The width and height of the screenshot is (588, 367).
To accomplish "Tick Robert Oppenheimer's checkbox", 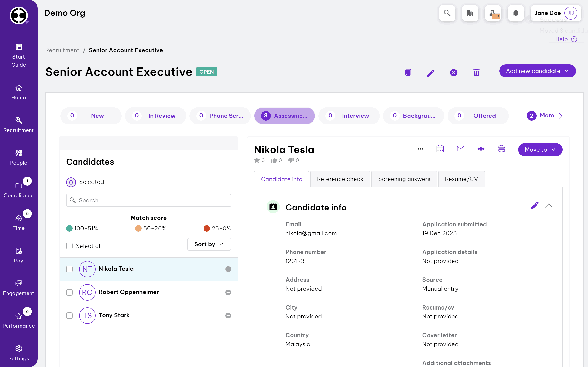I will [x=69, y=292].
